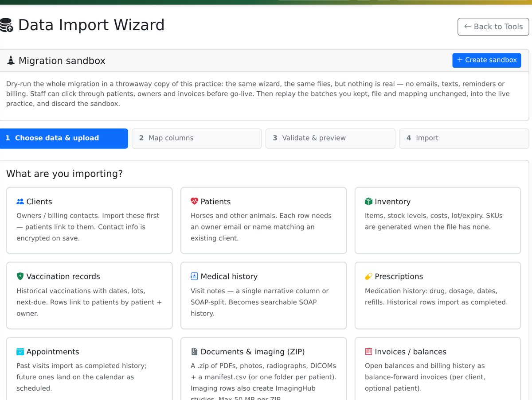Choose the Patients import card
This screenshot has height=400, width=532.
click(263, 221)
